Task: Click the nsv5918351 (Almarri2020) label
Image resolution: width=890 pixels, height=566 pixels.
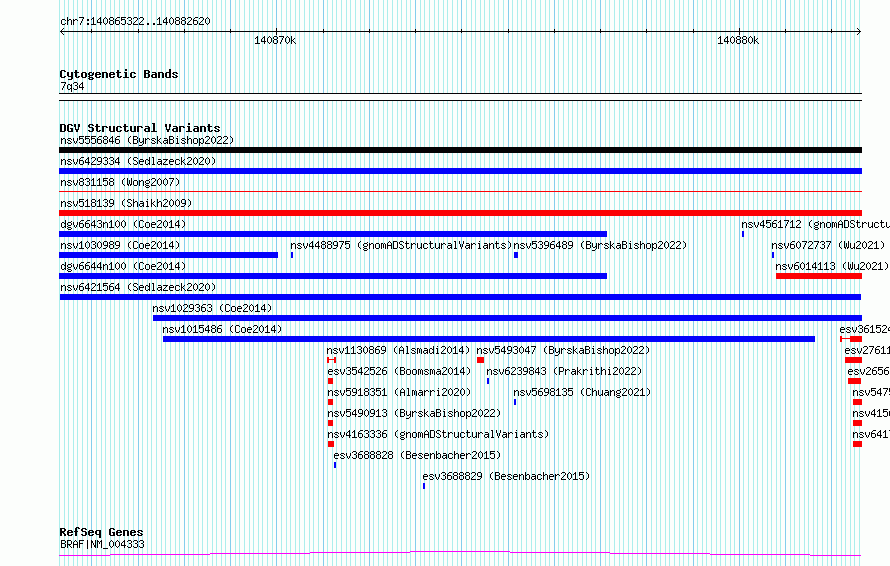Action: click(x=399, y=392)
